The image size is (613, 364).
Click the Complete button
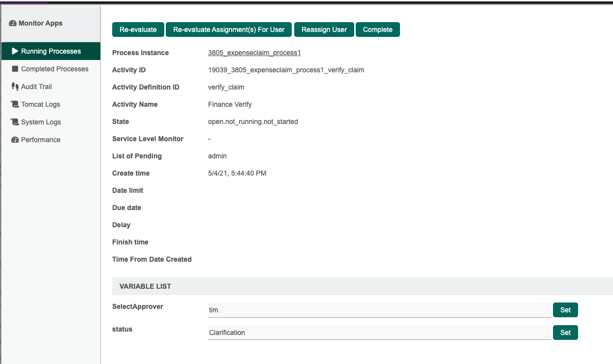click(378, 30)
